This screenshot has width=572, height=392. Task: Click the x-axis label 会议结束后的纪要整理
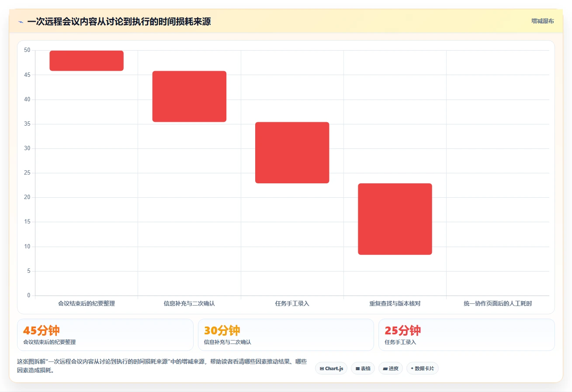[87, 303]
